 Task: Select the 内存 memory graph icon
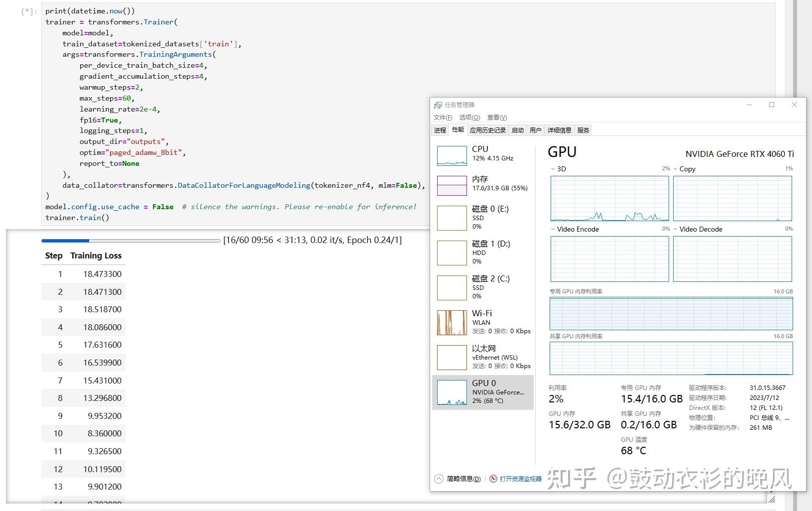coord(451,185)
